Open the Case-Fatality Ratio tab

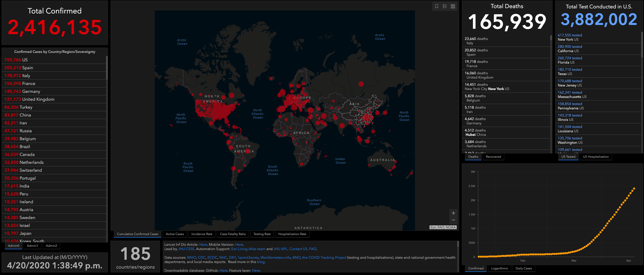[x=233, y=234]
